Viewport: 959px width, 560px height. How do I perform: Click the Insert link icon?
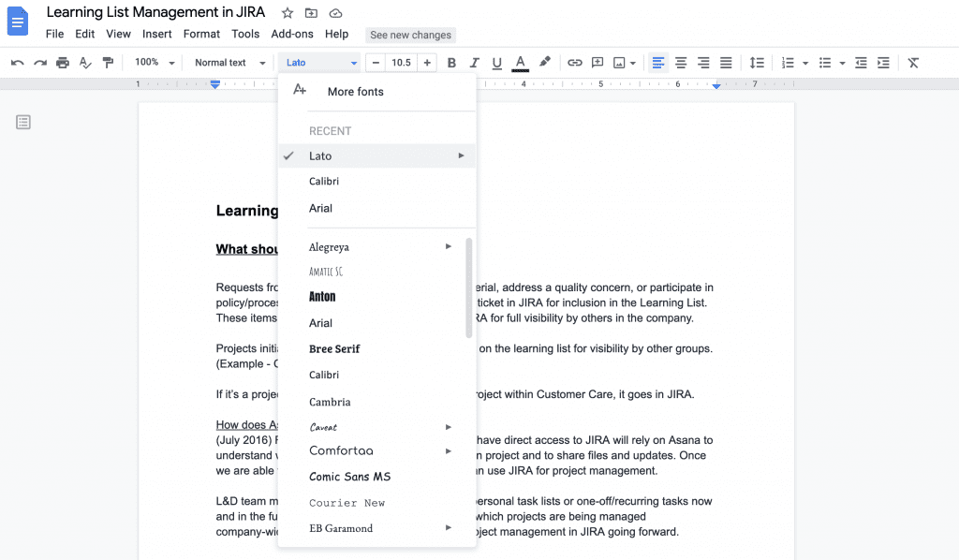coord(574,62)
